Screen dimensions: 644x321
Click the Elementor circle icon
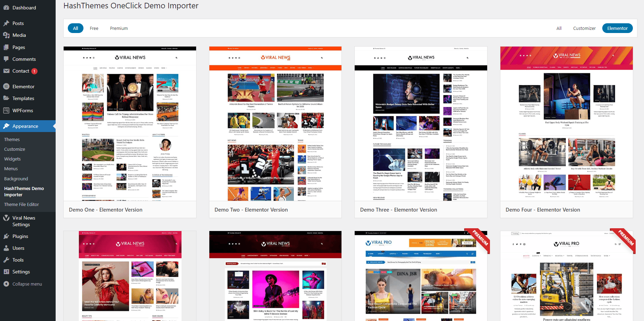click(x=6, y=87)
